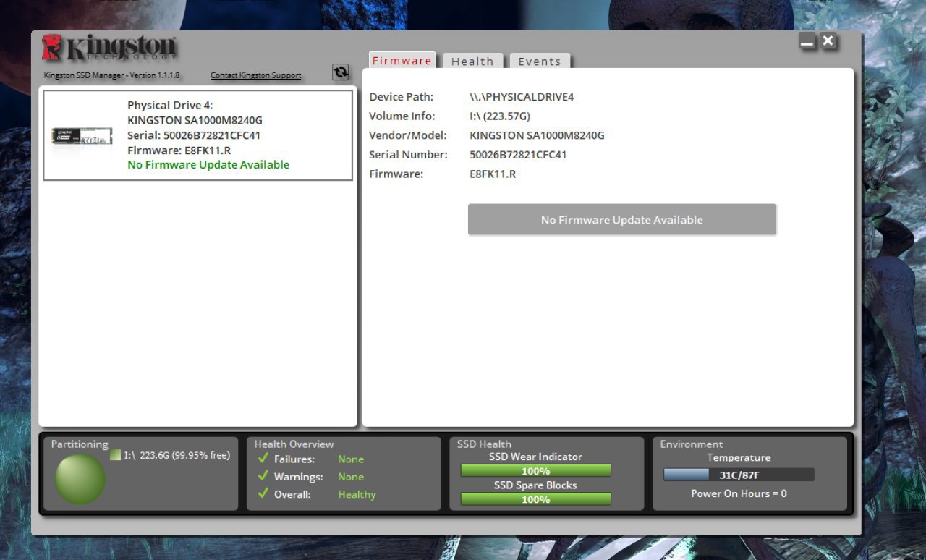
Task: Click the 'SSD Health' panel heading
Action: pyautogui.click(x=484, y=444)
